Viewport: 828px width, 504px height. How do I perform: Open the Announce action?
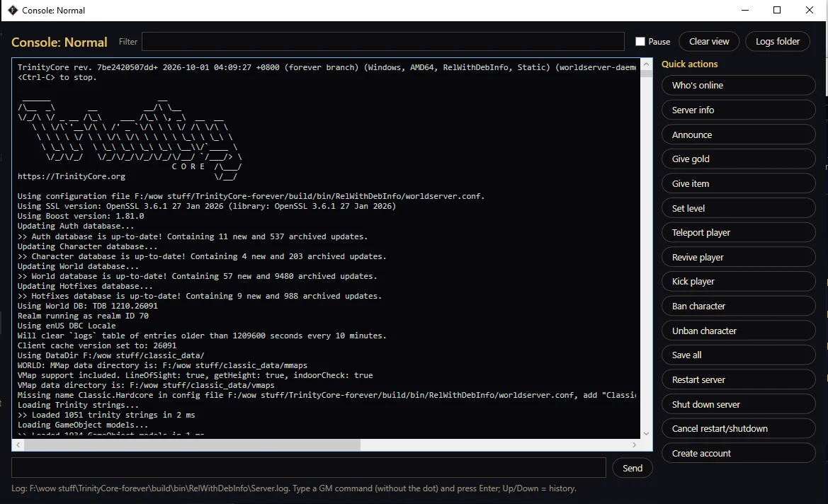click(738, 134)
